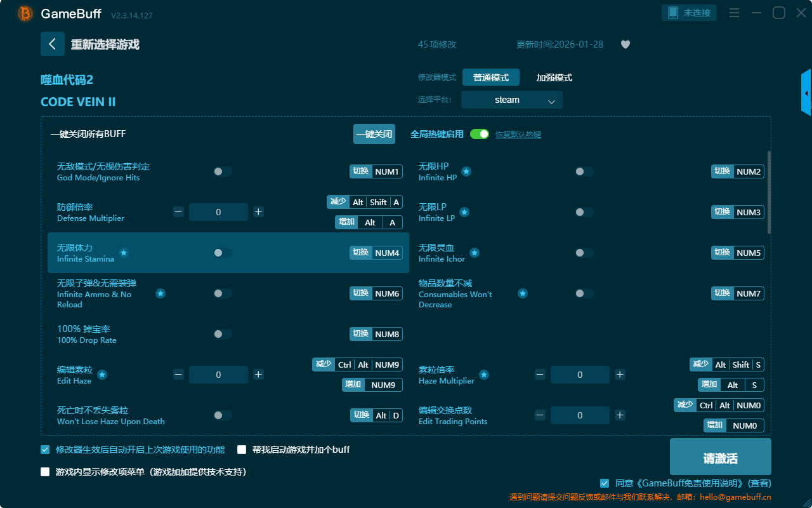Click the heart favorite icon
This screenshot has height=508, width=812.
point(625,44)
